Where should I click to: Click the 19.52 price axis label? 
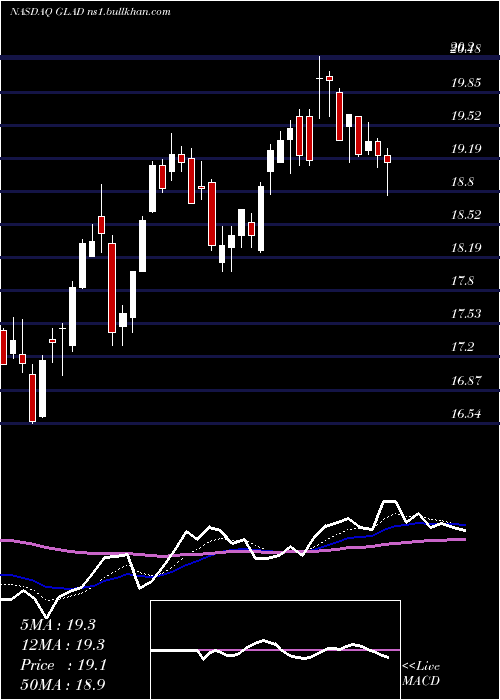coord(466,116)
